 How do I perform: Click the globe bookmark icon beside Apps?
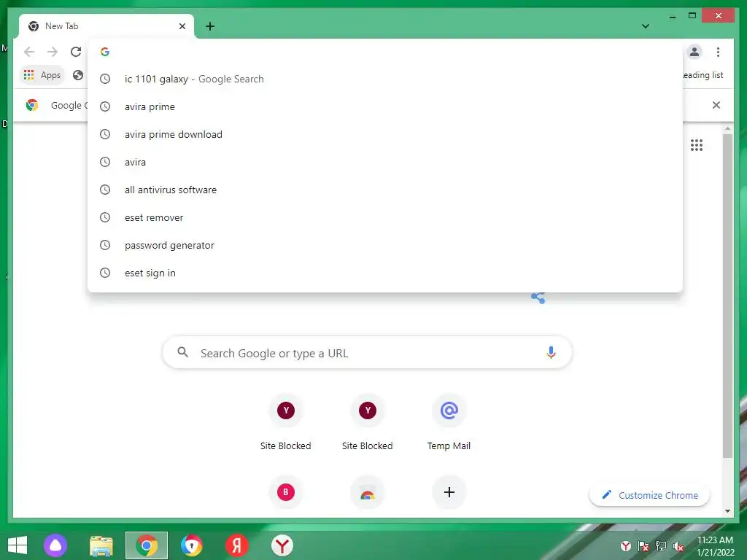pos(78,75)
